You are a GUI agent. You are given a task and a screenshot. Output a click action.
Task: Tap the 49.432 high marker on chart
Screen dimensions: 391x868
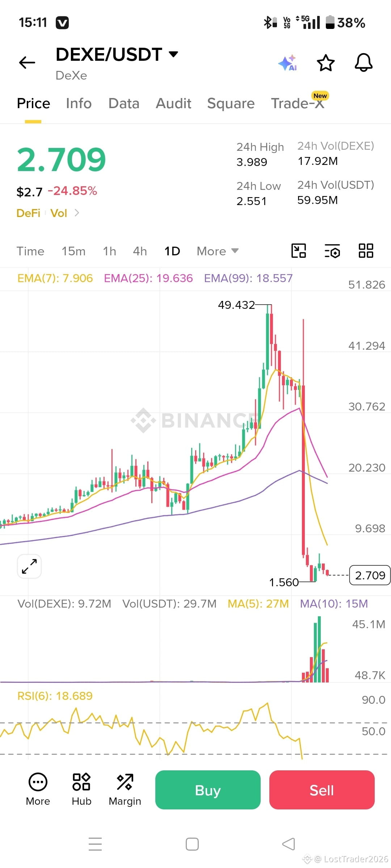coord(236,305)
